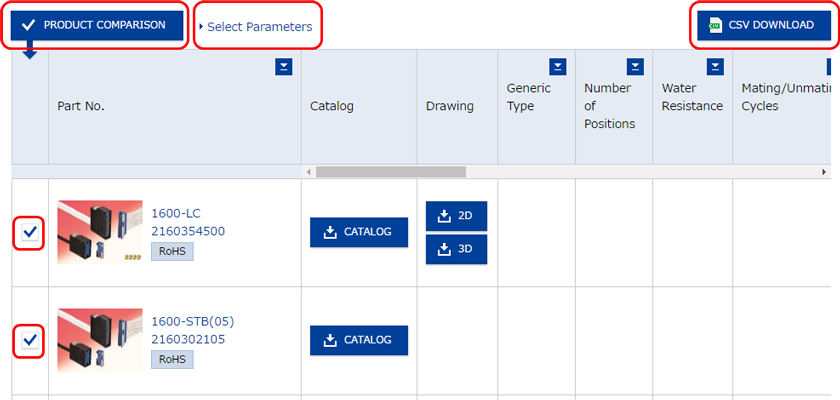
Task: Click the horizontal scrollbar's right arrow
Action: 826,172
